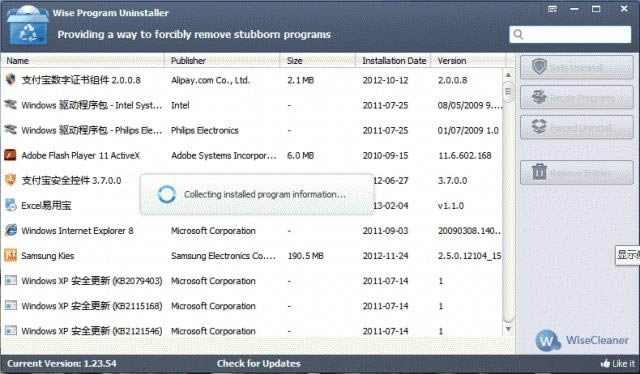Select the Samsung Kies program icon

coord(11,256)
